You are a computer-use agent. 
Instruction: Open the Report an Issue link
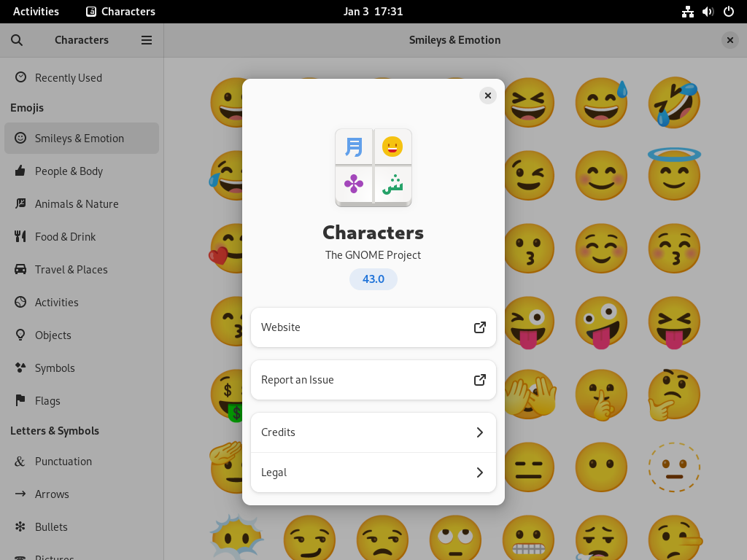(373, 380)
